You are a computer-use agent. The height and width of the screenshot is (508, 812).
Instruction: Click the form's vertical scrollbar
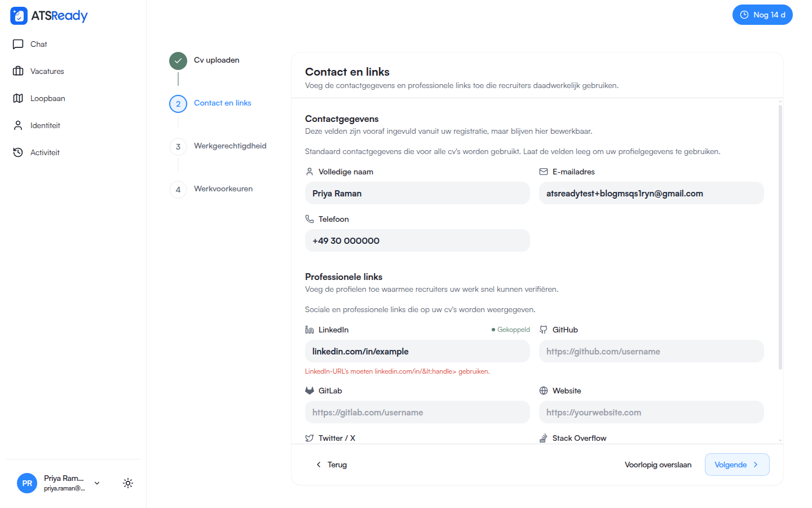tap(780, 237)
